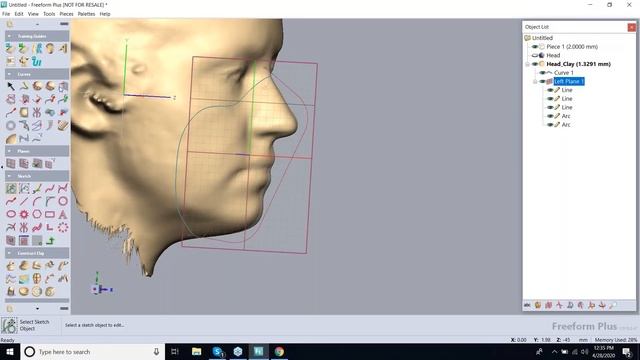This screenshot has width=640, height=360.
Task: Click the green upward arrow icon in Sketch palette
Action: tap(50, 240)
